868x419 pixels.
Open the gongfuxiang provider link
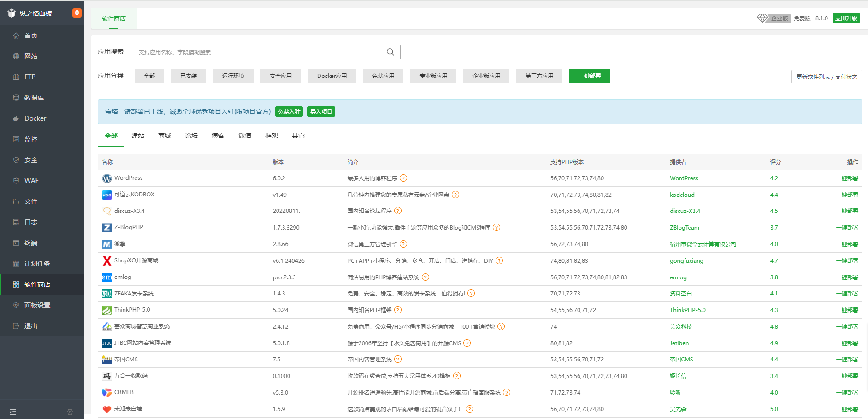point(686,261)
